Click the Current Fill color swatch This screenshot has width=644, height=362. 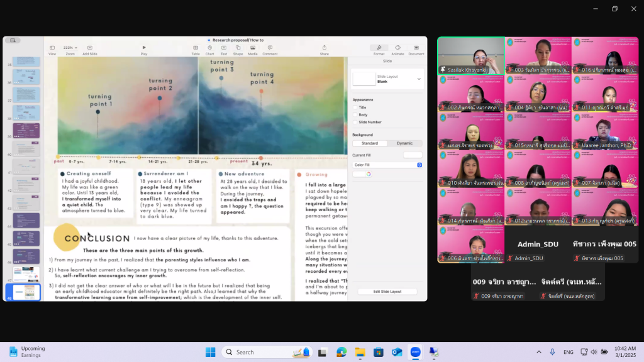(x=413, y=155)
